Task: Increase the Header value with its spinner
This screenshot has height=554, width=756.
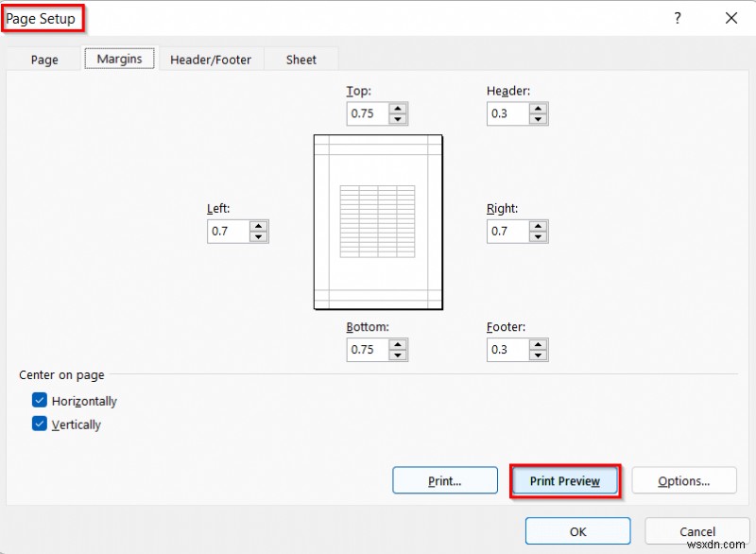Action: pos(539,109)
